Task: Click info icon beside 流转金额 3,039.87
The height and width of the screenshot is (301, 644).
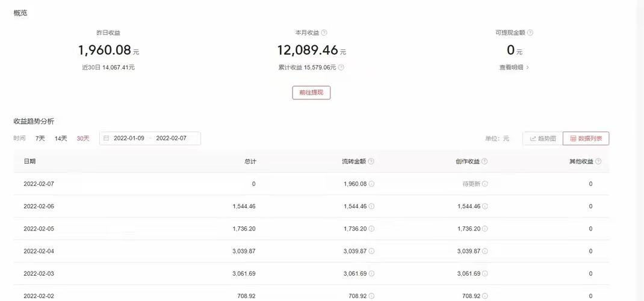Action: pos(371,251)
